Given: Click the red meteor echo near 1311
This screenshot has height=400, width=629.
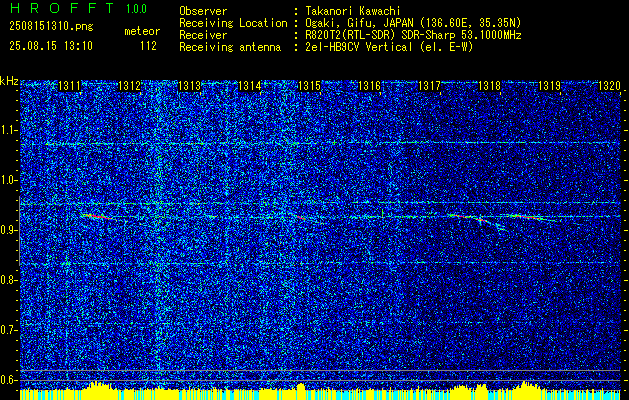Looking at the screenshot, I should pyautogui.click(x=98, y=217).
